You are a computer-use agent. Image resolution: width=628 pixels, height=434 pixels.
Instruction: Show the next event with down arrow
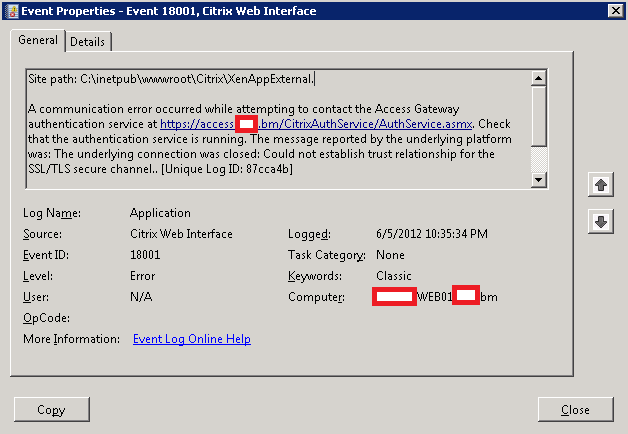pyautogui.click(x=600, y=221)
